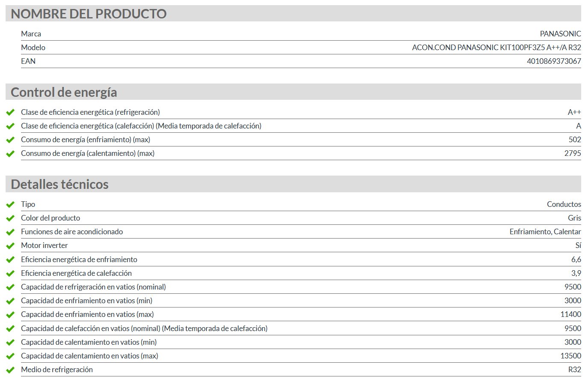Select the model value ACON.COND PANASONIC KIT100PF3Z5
588x388 pixels.
496,48
